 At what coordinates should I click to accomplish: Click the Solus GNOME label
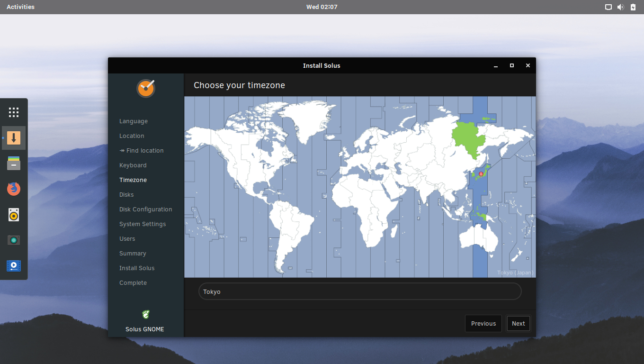click(145, 329)
